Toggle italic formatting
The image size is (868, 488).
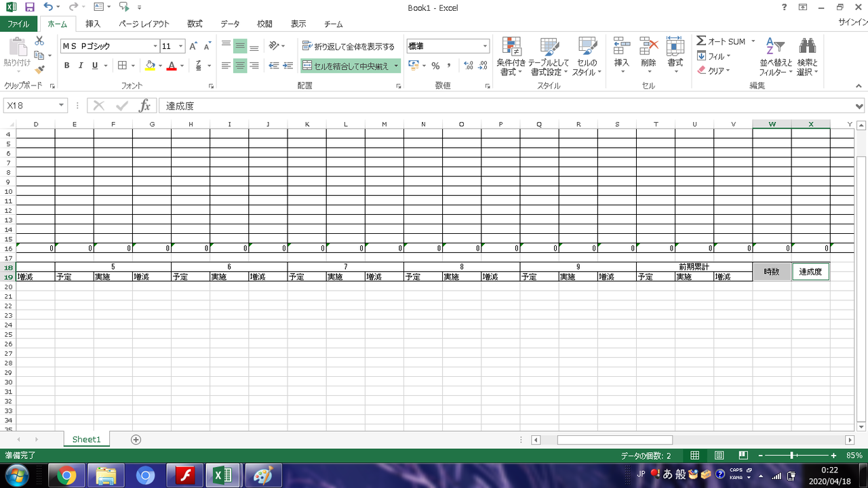pyautogui.click(x=81, y=66)
